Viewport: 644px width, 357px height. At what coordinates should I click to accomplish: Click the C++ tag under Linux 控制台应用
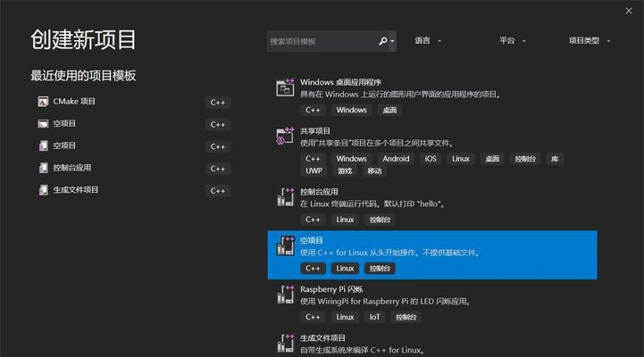[x=313, y=220]
